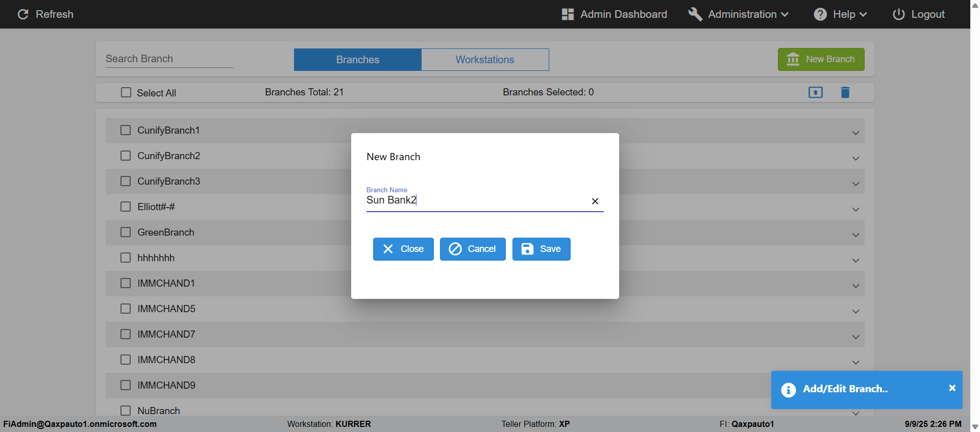Click the bank icon on New Branch

793,59
